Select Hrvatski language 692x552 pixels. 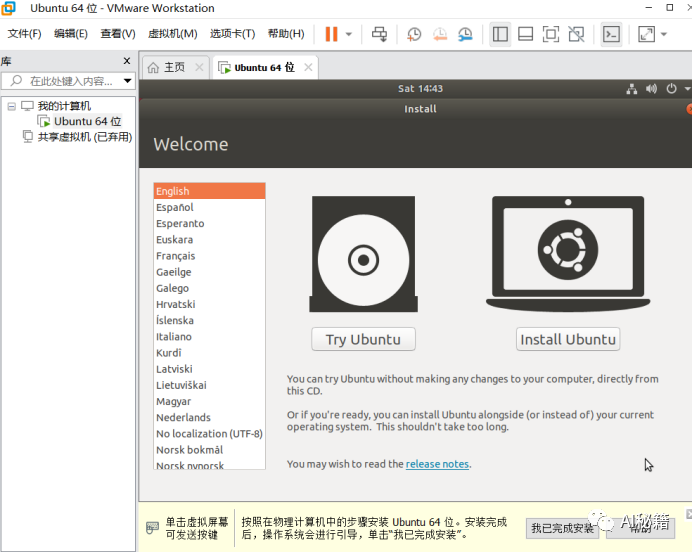pos(210,304)
